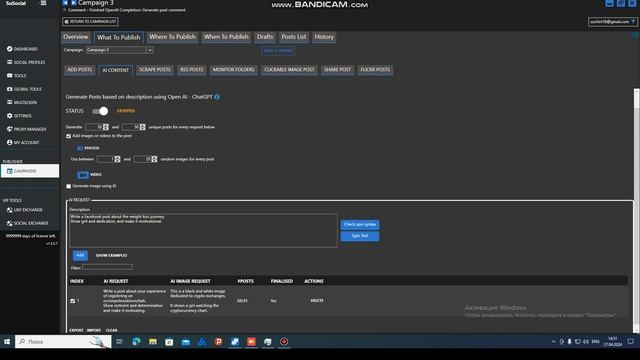Viewport: 640px width, 360px height.
Task: Click inside the Description text area
Action: click(x=203, y=231)
